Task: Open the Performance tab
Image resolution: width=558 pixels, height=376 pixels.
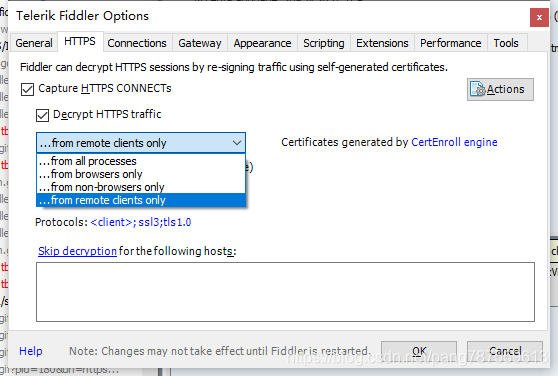Action: [x=451, y=43]
